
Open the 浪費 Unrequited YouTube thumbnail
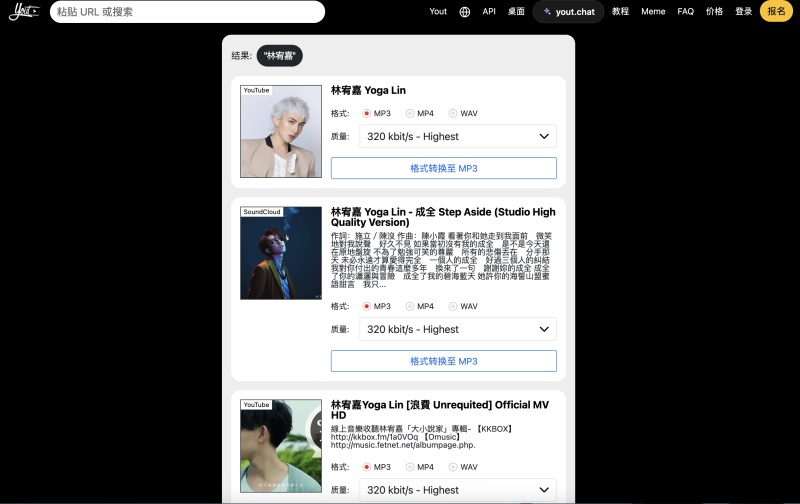click(281, 446)
